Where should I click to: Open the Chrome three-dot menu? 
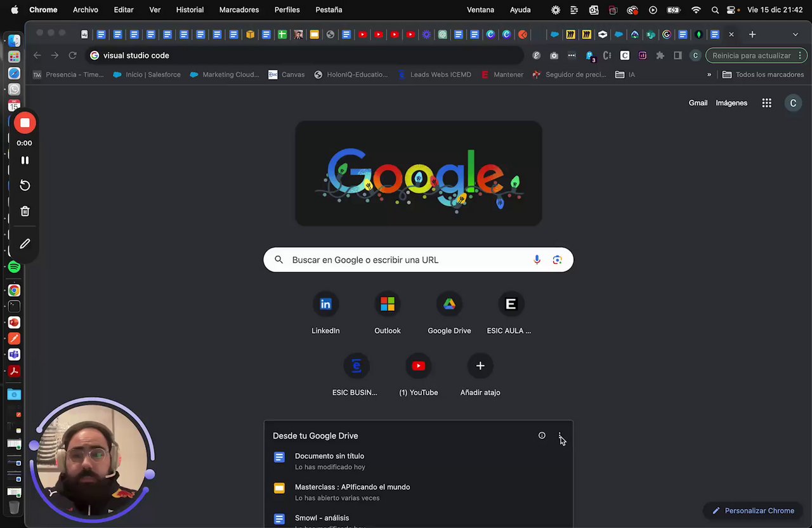[x=801, y=55]
